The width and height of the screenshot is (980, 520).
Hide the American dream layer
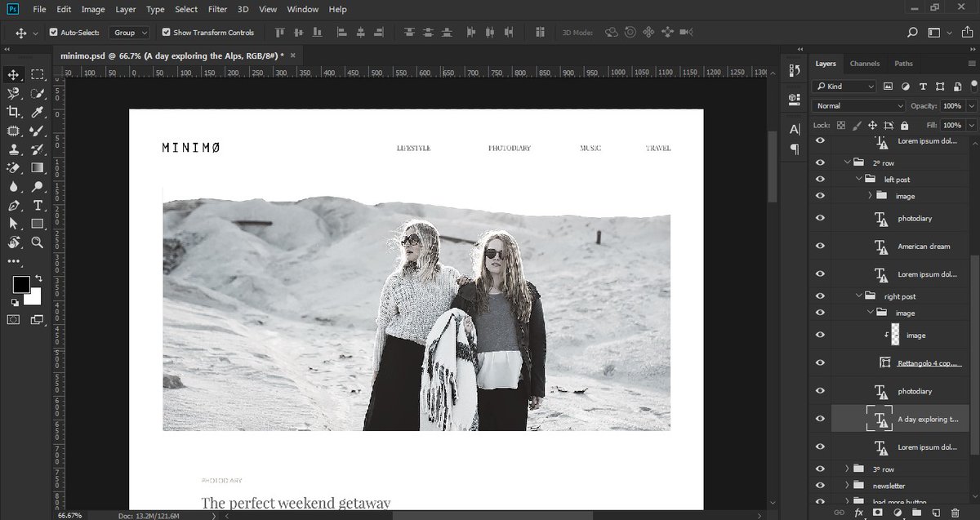click(x=820, y=246)
